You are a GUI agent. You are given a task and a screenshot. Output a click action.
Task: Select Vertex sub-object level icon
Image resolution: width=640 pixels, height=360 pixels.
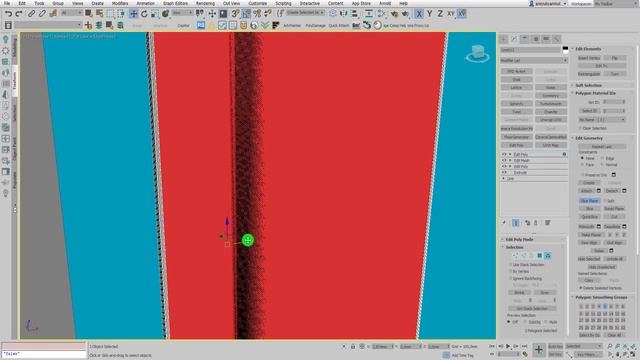pos(516,256)
